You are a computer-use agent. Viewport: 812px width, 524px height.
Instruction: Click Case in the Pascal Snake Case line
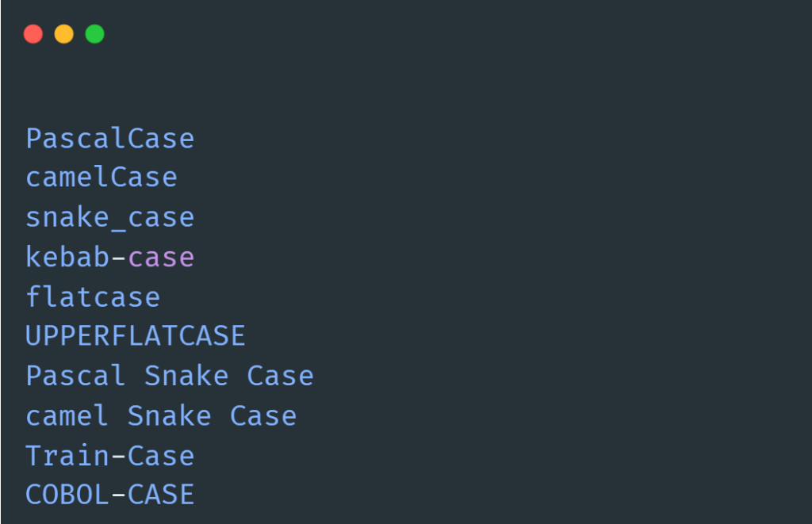(280, 376)
